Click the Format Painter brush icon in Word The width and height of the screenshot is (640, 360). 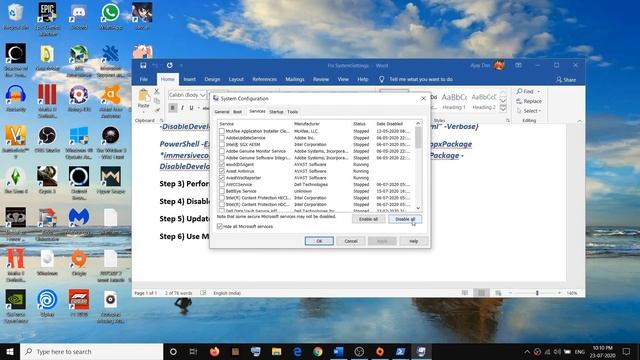coord(157,110)
